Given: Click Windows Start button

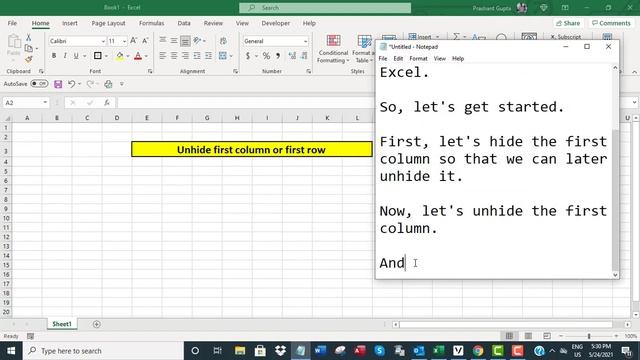Looking at the screenshot, I should coord(11,351).
